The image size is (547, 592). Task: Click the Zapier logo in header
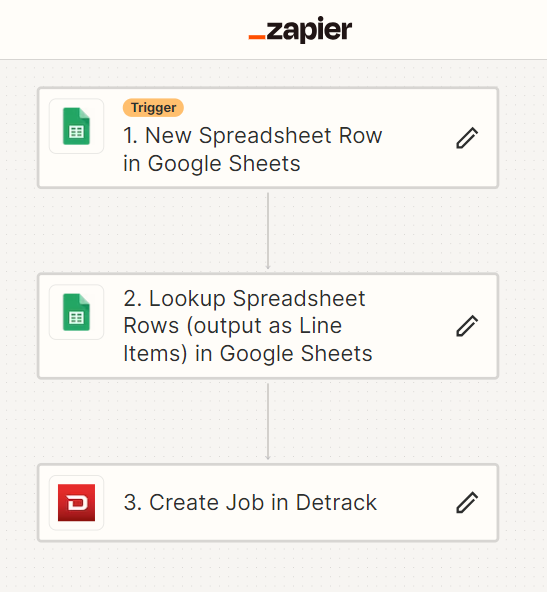(300, 29)
